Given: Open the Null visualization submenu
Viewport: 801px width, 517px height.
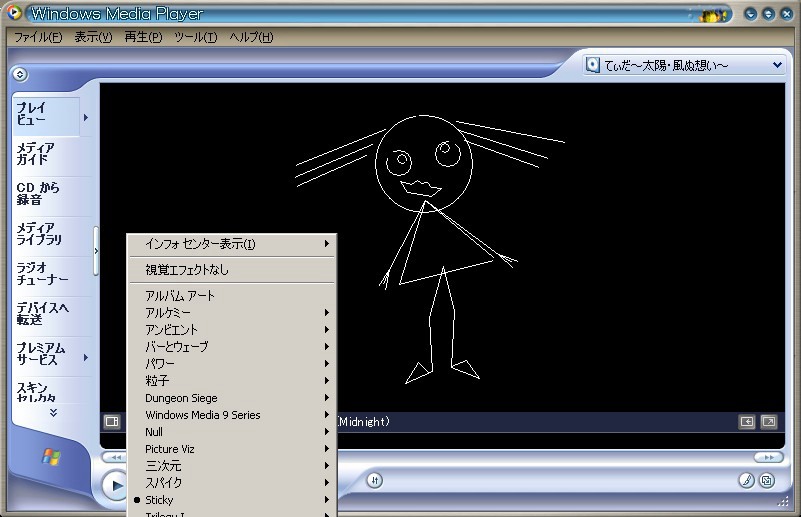Looking at the screenshot, I should [232, 432].
